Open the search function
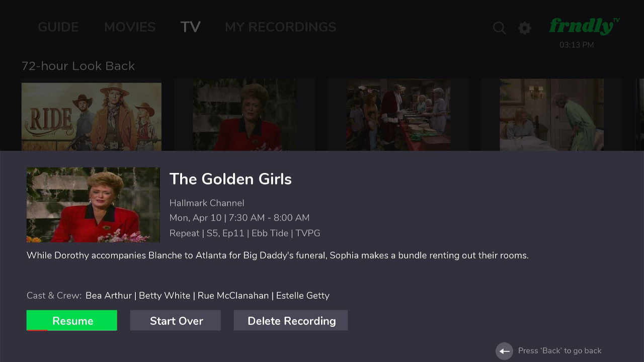Image resolution: width=644 pixels, height=362 pixels. 499,28
